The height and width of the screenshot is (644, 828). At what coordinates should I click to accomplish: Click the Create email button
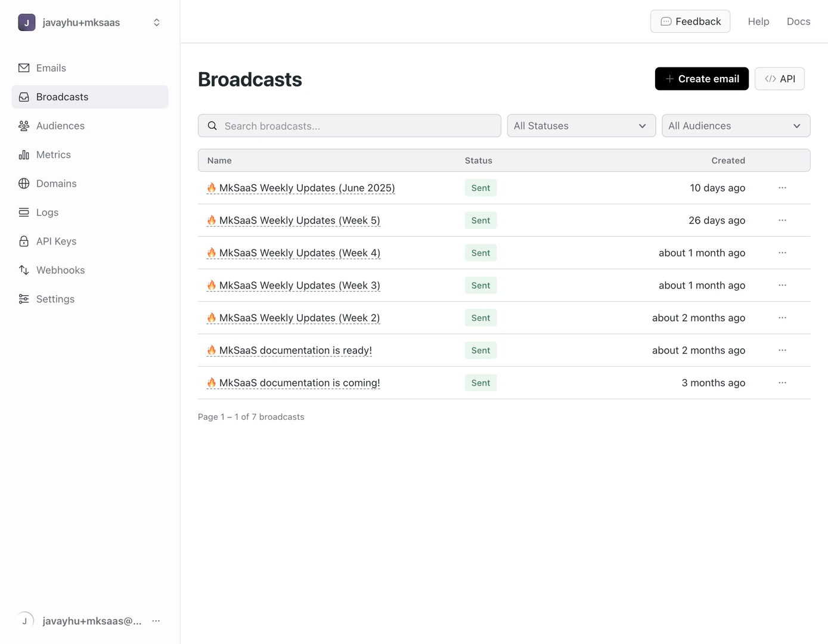(x=702, y=78)
